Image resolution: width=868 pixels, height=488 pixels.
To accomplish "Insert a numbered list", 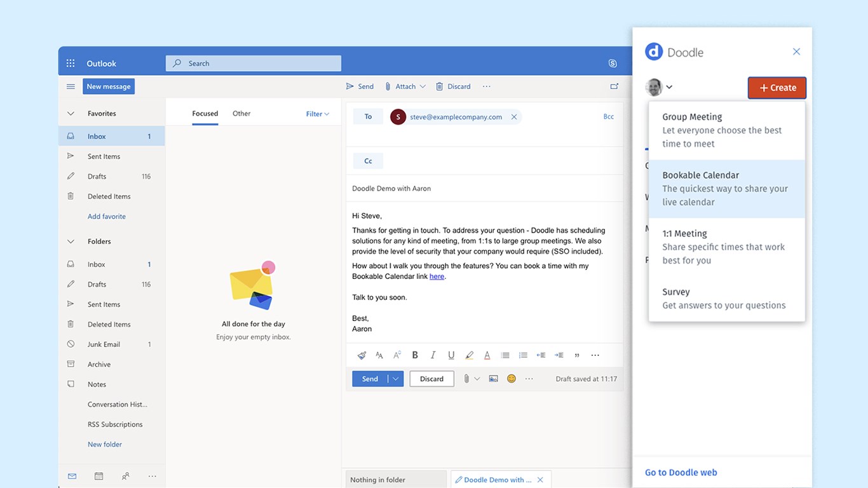I will click(x=523, y=355).
